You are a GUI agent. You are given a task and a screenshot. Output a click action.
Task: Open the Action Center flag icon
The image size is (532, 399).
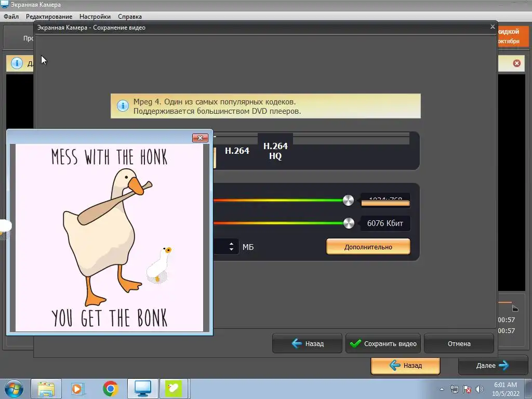point(467,389)
